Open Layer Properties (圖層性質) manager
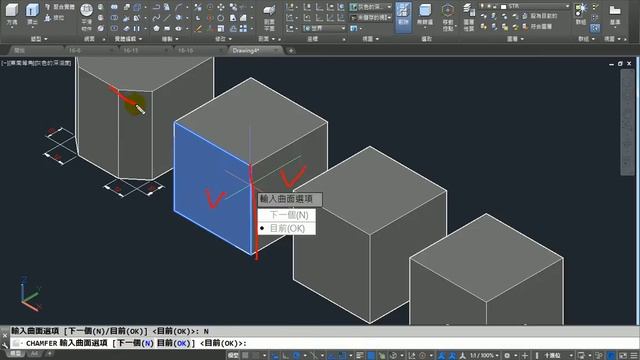The width and height of the screenshot is (640, 360). 469,16
